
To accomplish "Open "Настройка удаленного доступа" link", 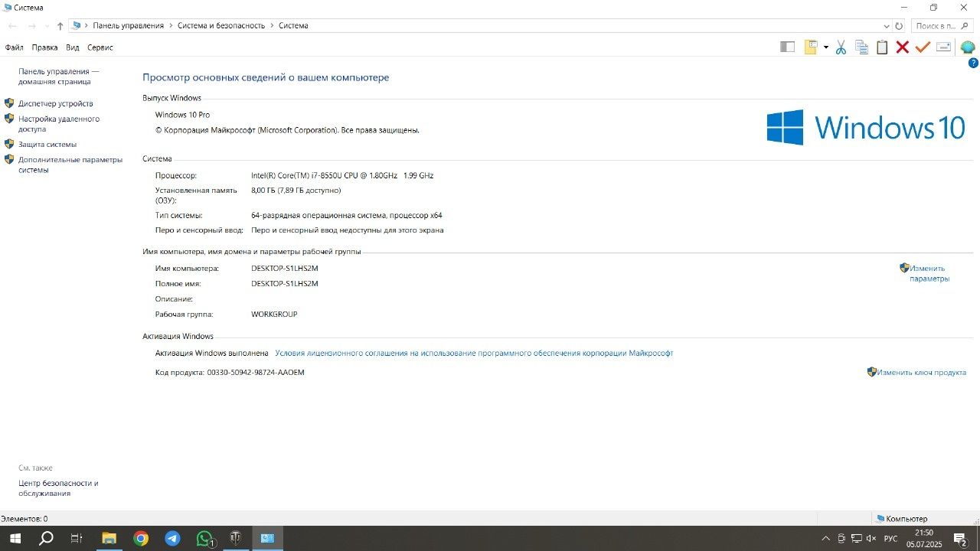I will 59,124.
